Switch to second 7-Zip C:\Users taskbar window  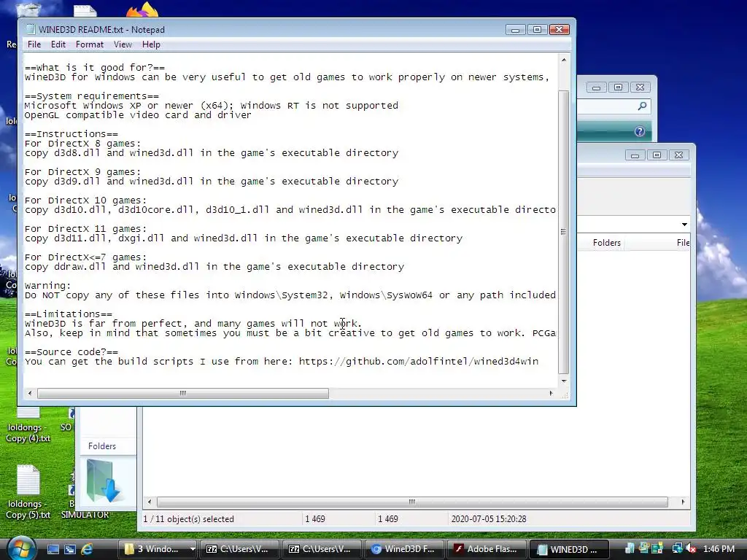pyautogui.click(x=320, y=549)
